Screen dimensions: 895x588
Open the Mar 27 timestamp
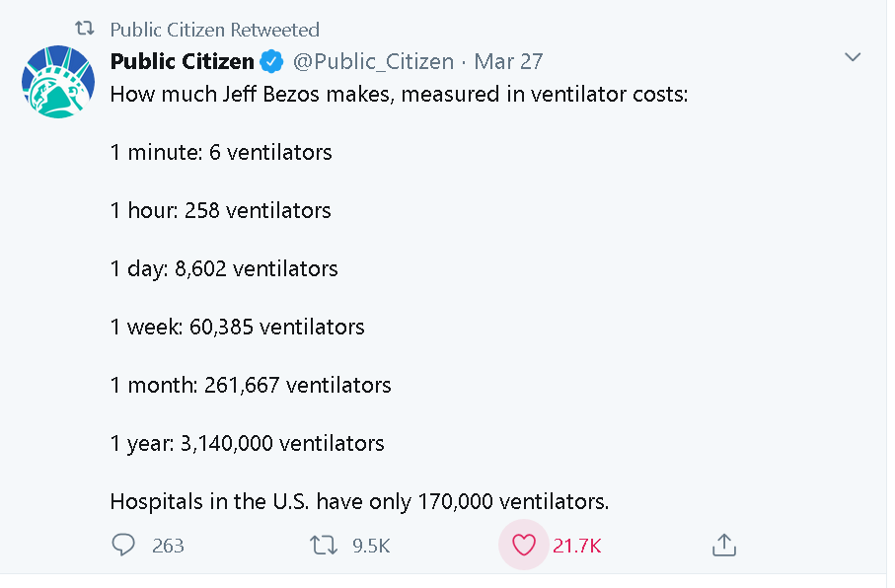click(508, 61)
